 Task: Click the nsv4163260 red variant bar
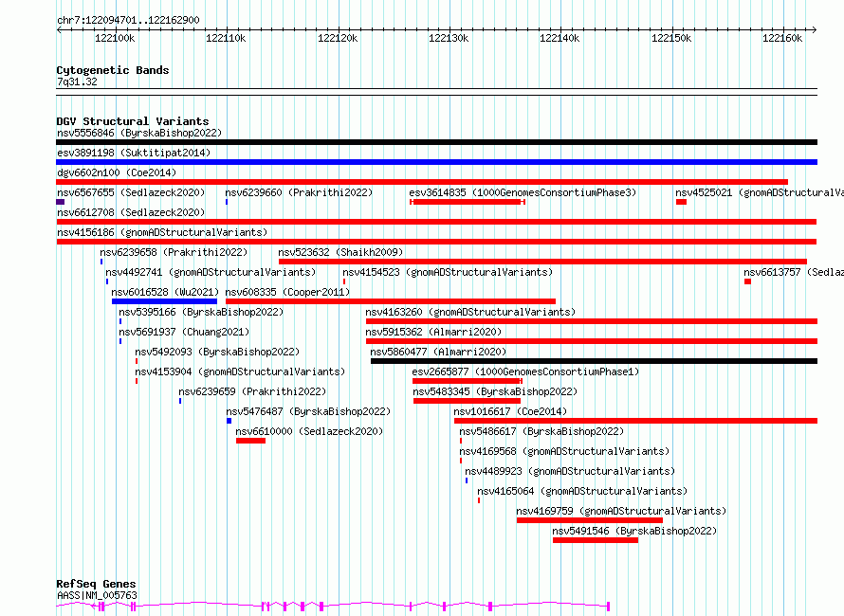click(x=592, y=321)
